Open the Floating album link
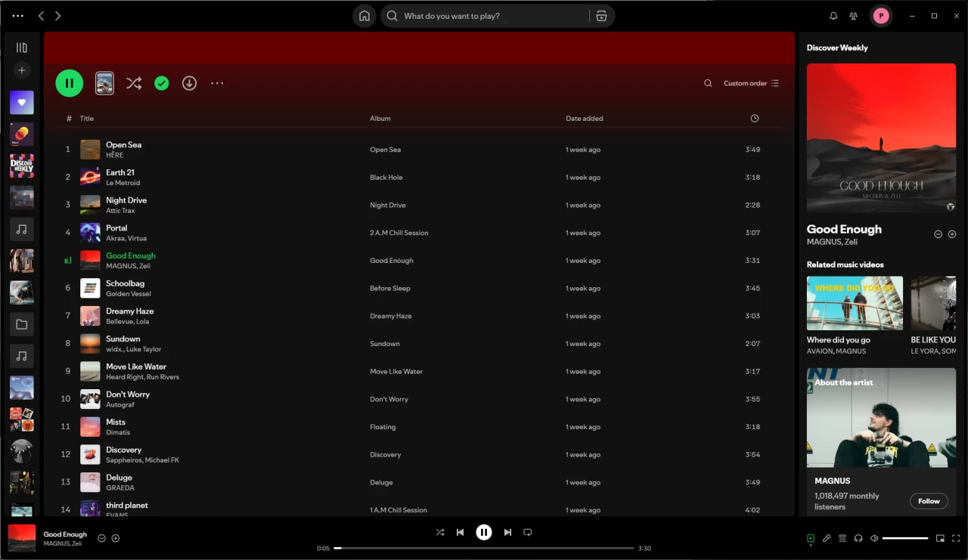This screenshot has width=968, height=560. (383, 427)
